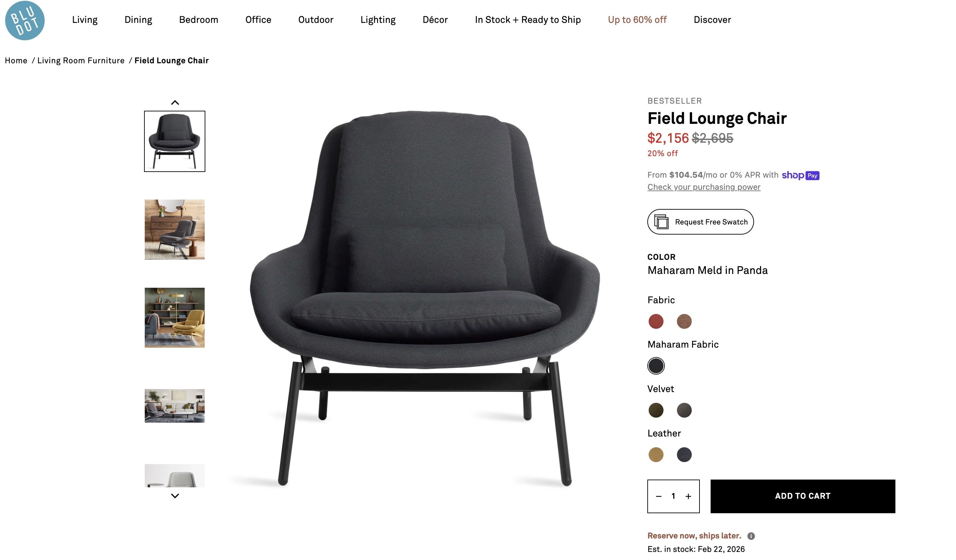956x560 pixels.
Task: Select the red Fabric color swatch
Action: coord(656,321)
